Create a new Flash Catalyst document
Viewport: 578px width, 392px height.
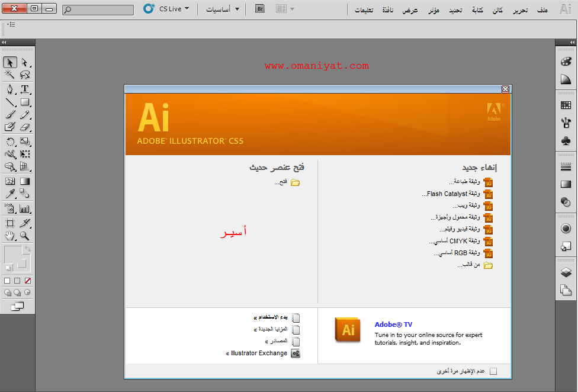(x=457, y=194)
